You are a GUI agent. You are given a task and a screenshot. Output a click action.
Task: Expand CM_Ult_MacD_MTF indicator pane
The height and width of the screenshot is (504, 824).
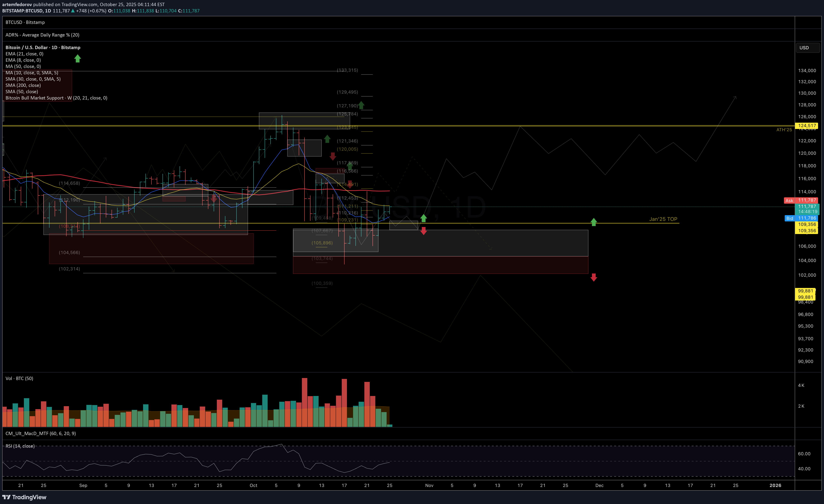[40, 433]
